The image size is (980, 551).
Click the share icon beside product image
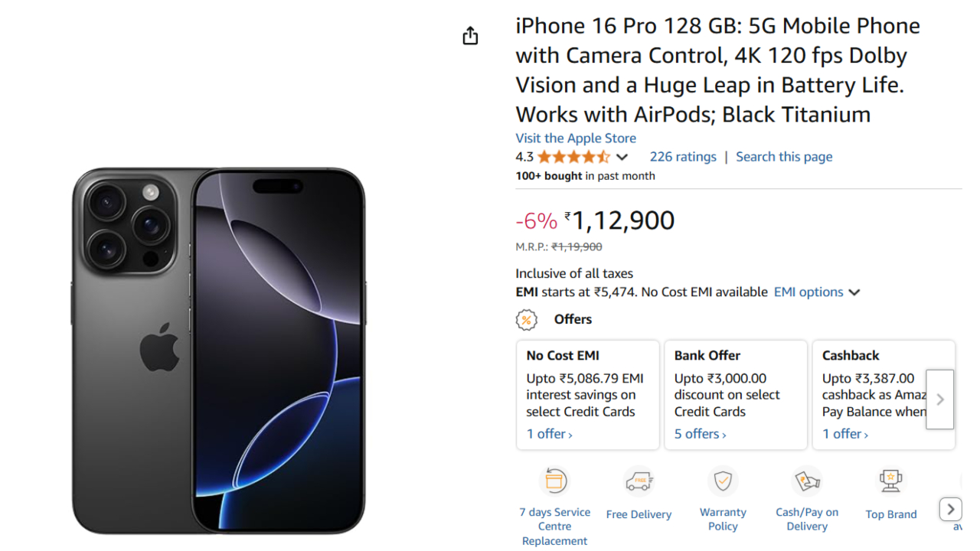tap(470, 36)
